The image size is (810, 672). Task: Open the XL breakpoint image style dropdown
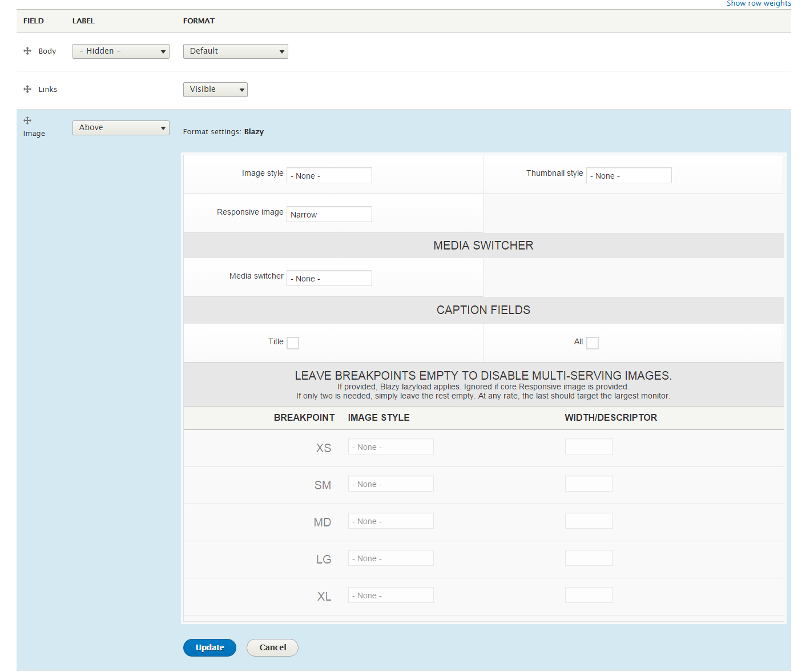click(390, 595)
